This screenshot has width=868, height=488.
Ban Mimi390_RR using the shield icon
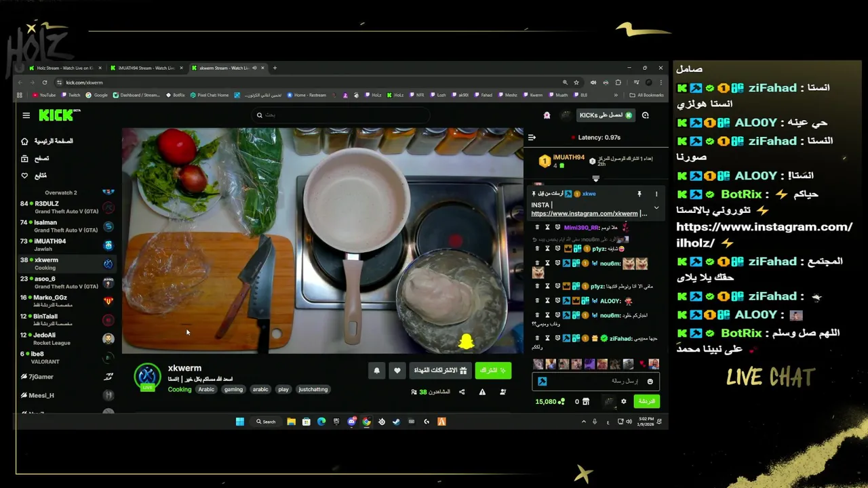coord(557,227)
